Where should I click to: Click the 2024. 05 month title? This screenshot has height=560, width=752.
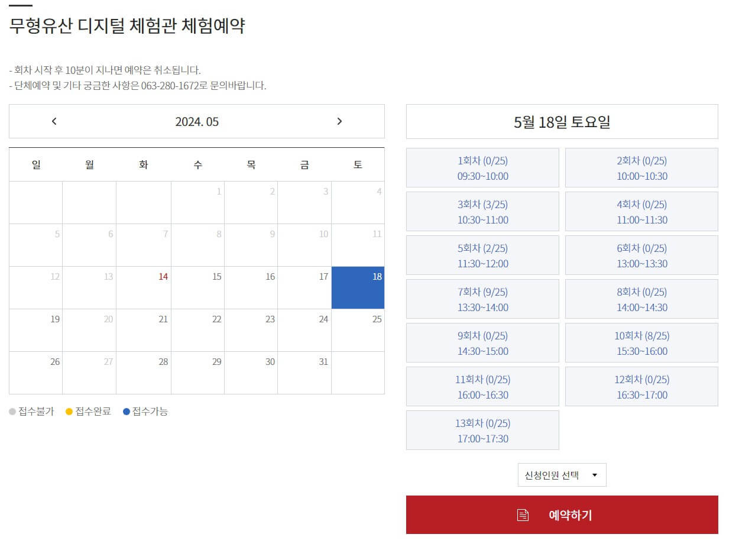[197, 122]
